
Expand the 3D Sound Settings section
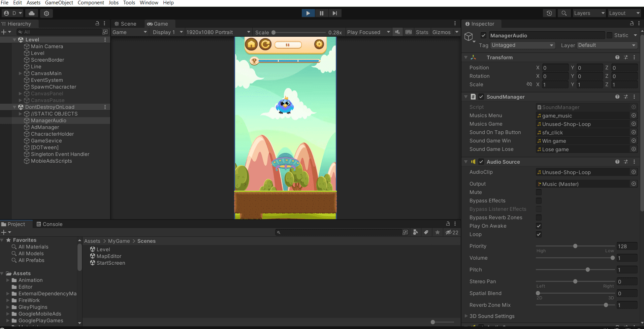(466, 316)
